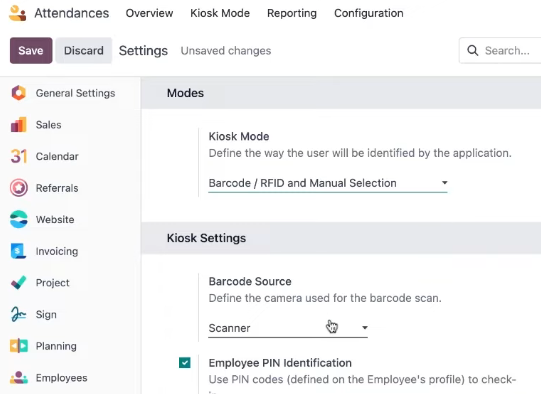Select the Invoicing dollar icon
This screenshot has width=541, height=394.
coord(19,251)
